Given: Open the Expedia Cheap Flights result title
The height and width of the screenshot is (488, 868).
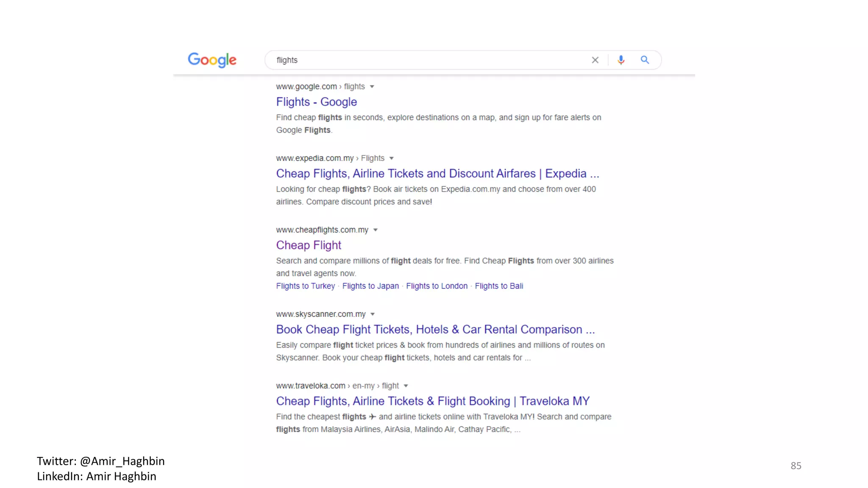Looking at the screenshot, I should [x=437, y=174].
